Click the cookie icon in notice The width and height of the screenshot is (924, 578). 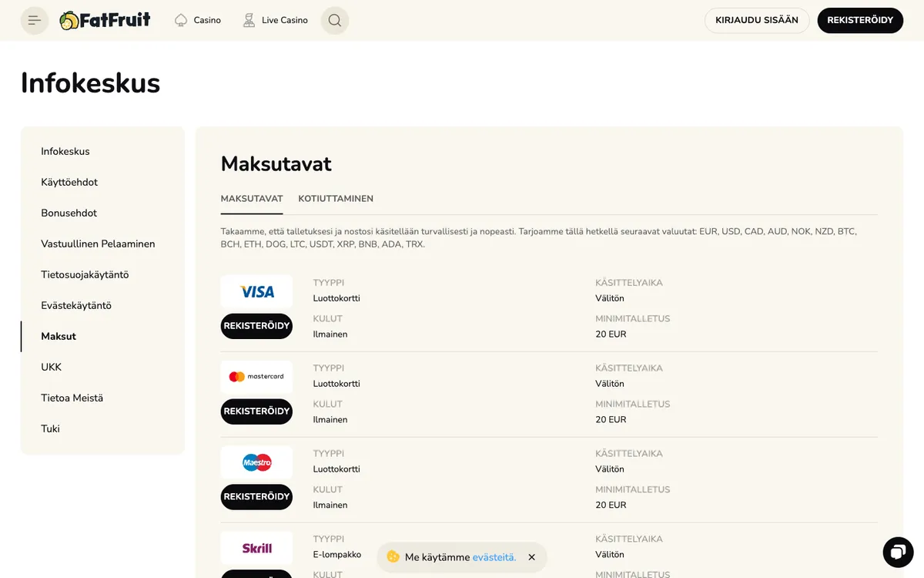coord(393,556)
